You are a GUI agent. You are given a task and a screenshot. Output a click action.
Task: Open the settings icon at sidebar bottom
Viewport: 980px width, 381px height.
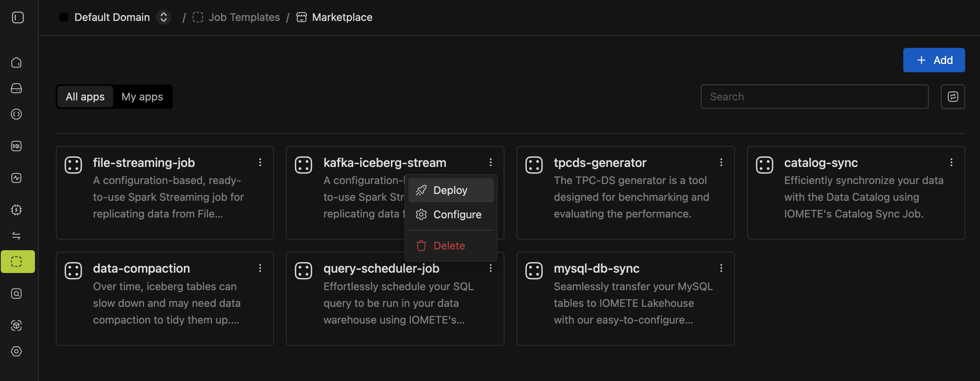(x=16, y=351)
